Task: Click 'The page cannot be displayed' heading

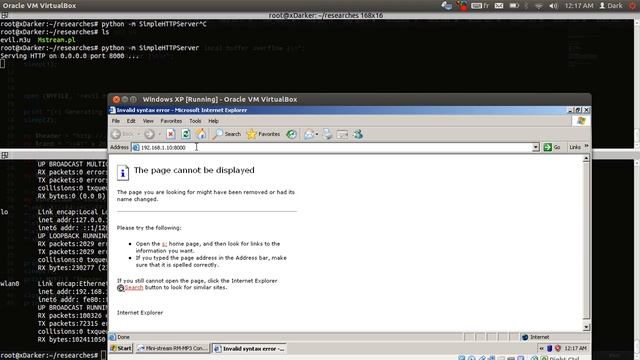Action: 194,170
